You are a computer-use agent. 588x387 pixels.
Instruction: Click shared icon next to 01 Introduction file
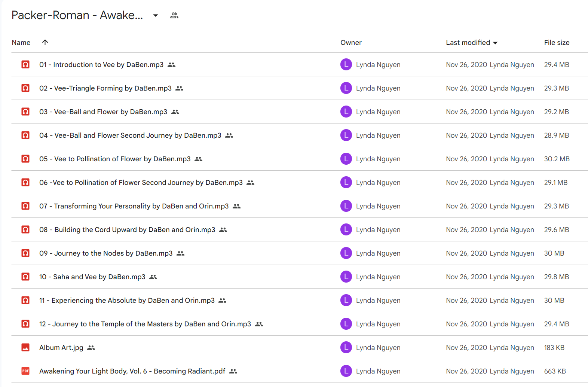(x=171, y=65)
